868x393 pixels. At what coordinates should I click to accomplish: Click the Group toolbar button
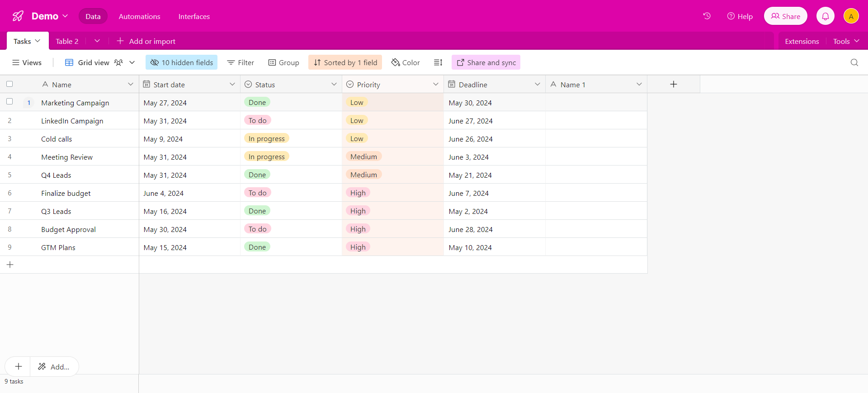tap(284, 62)
